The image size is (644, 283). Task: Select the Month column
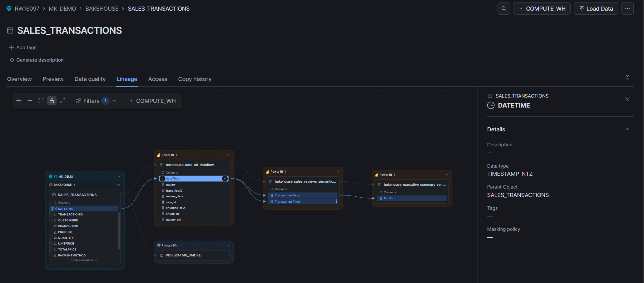tap(412, 198)
